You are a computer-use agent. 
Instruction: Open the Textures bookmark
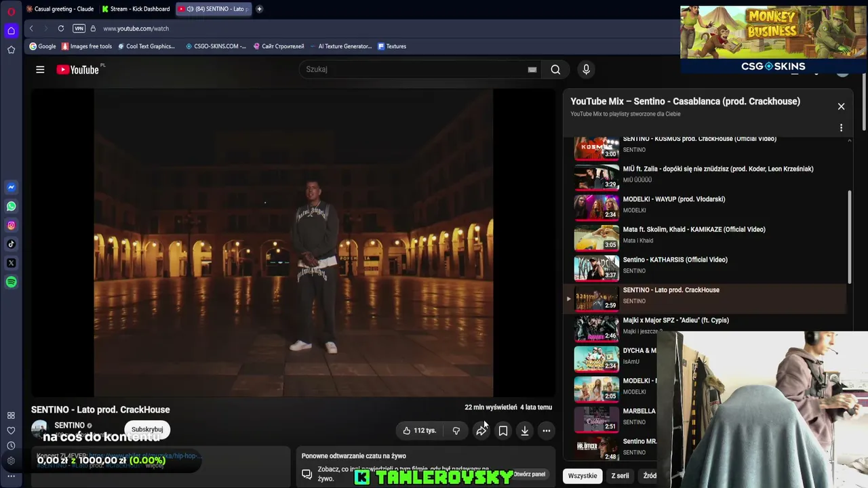(392, 46)
